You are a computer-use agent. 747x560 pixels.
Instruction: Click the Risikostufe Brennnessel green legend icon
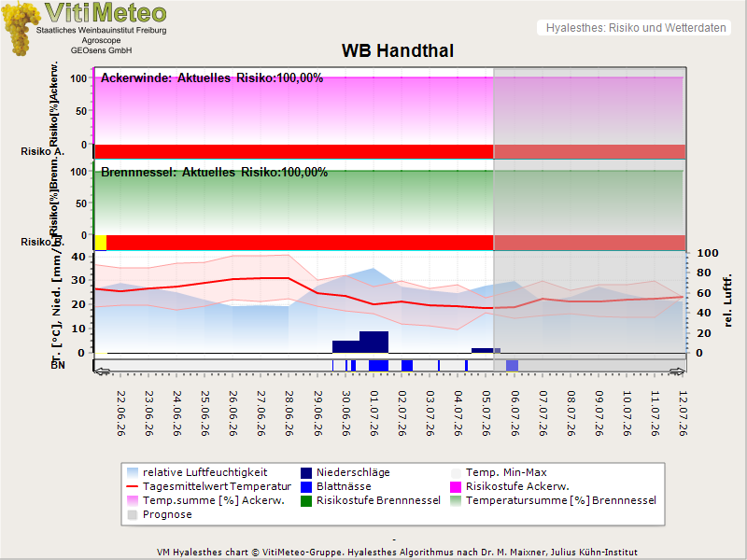tap(306, 501)
